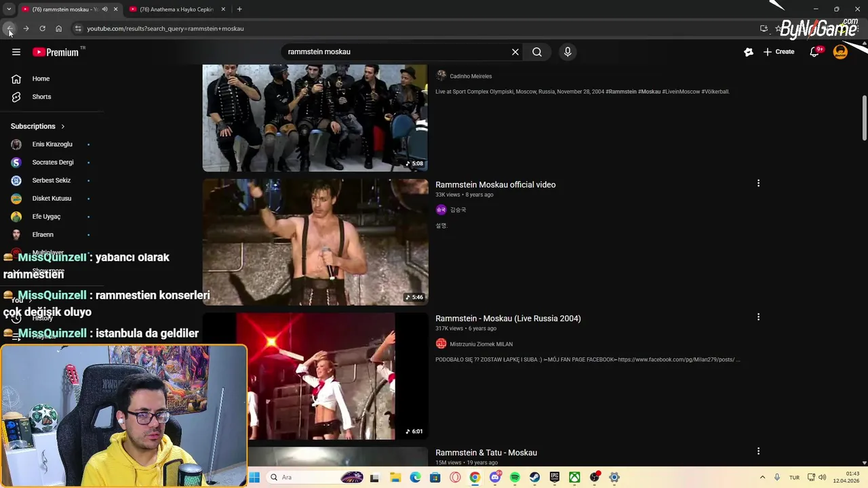Open site information icon in address bar
Viewport: 868px width, 488px height.
(x=78, y=28)
